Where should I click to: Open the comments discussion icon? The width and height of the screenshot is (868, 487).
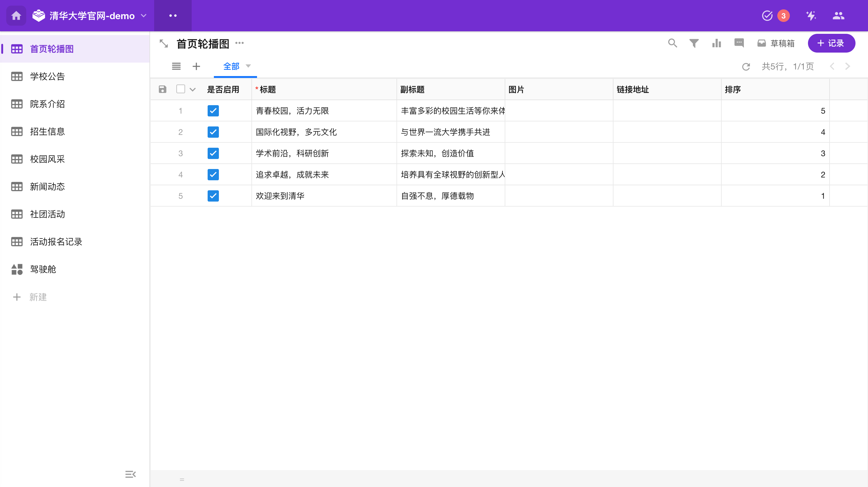(x=739, y=43)
